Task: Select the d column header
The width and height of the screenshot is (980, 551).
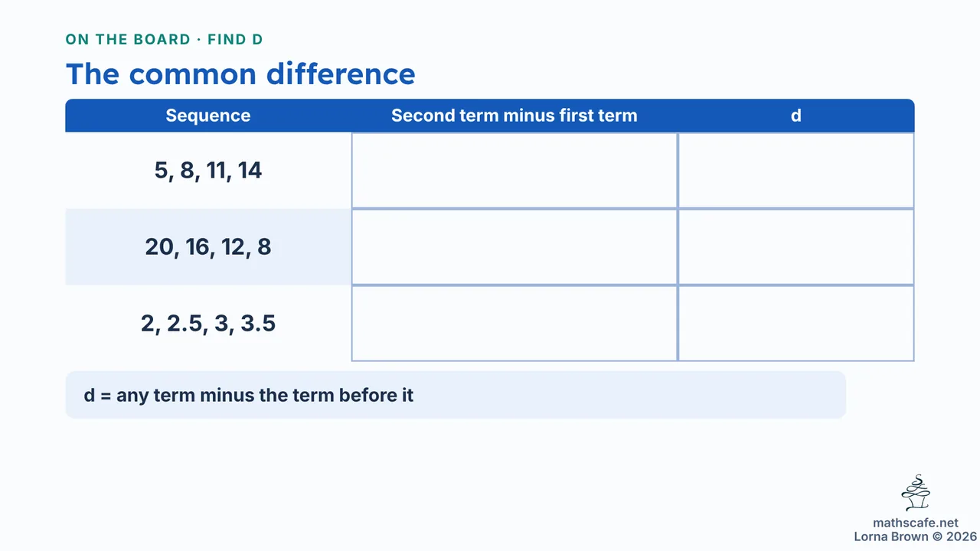Action: click(x=796, y=116)
